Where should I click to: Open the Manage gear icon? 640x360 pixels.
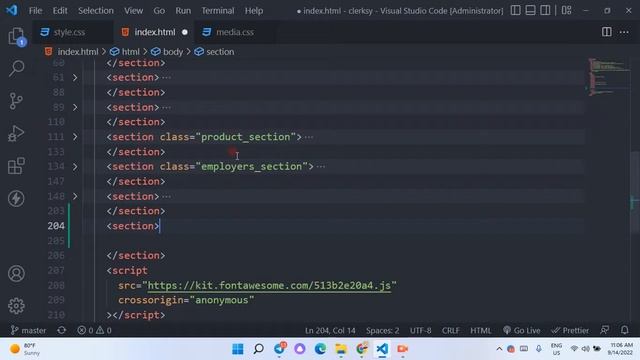(16, 306)
